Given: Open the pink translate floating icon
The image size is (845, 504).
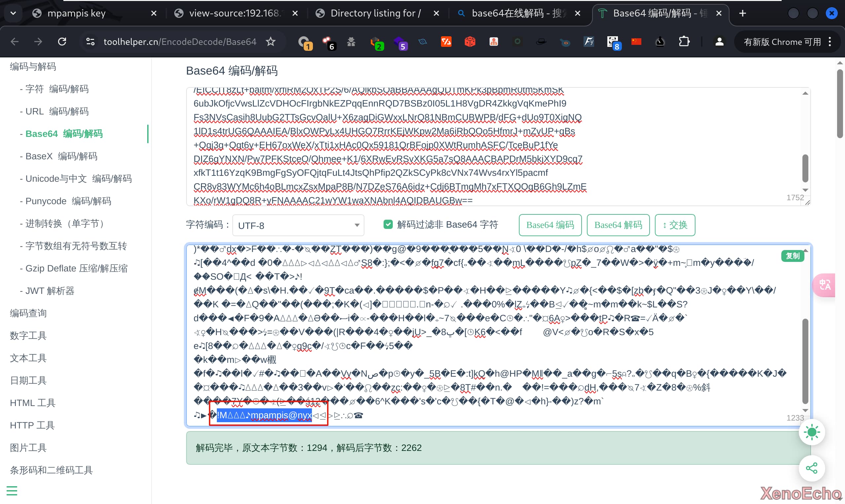Looking at the screenshot, I should [x=825, y=285].
